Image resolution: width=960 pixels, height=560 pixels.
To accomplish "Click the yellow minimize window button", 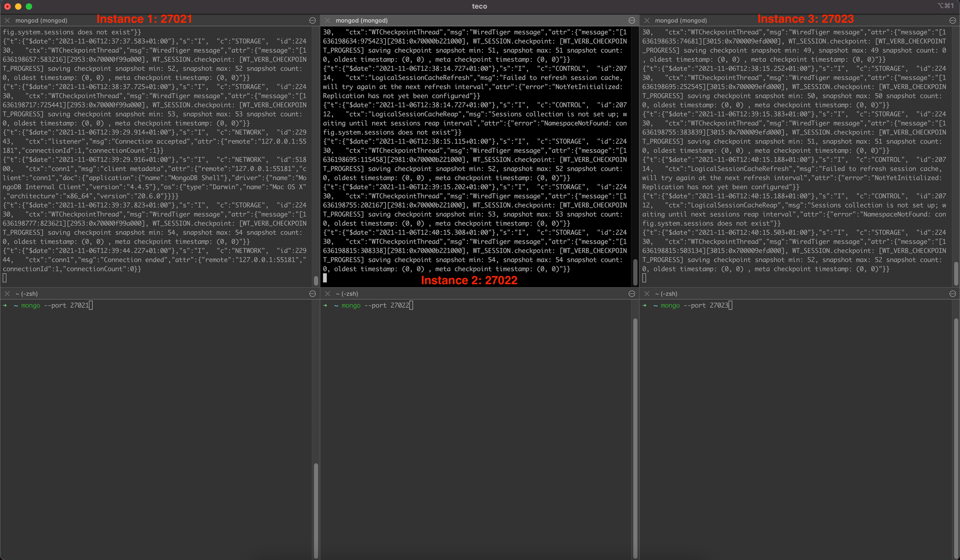I will pyautogui.click(x=18, y=6).
